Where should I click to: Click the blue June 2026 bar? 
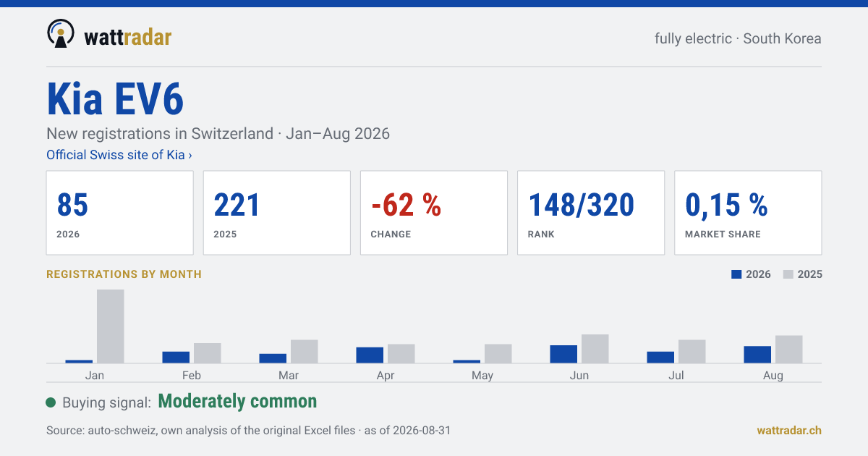pos(563,355)
